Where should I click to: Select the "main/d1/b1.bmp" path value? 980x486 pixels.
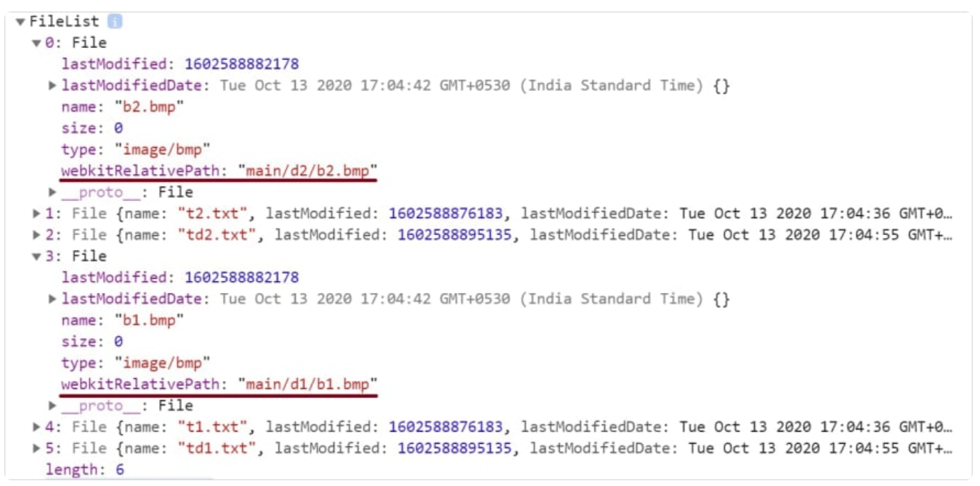[308, 385]
